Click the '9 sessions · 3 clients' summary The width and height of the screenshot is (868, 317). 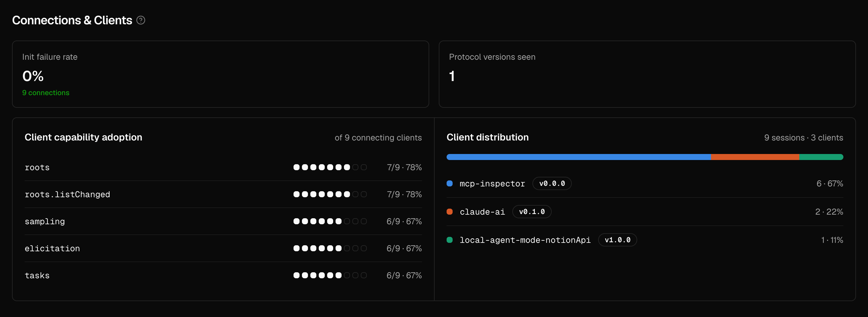804,138
